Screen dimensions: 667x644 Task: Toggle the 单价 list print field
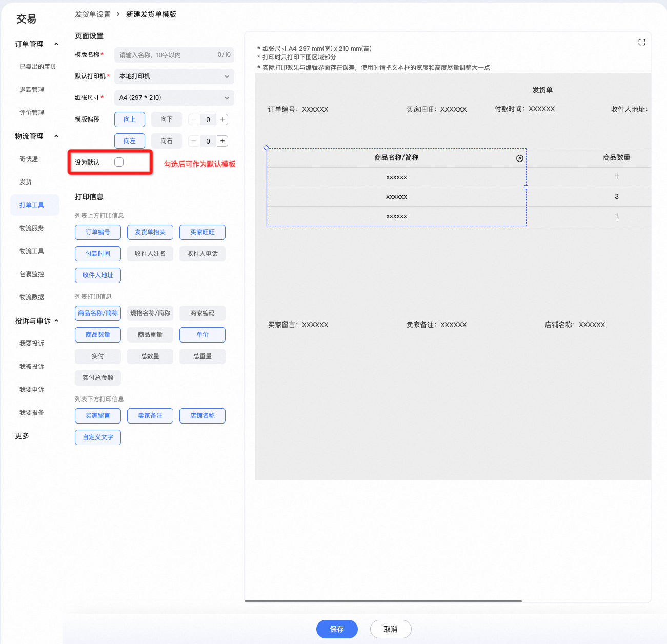point(203,335)
